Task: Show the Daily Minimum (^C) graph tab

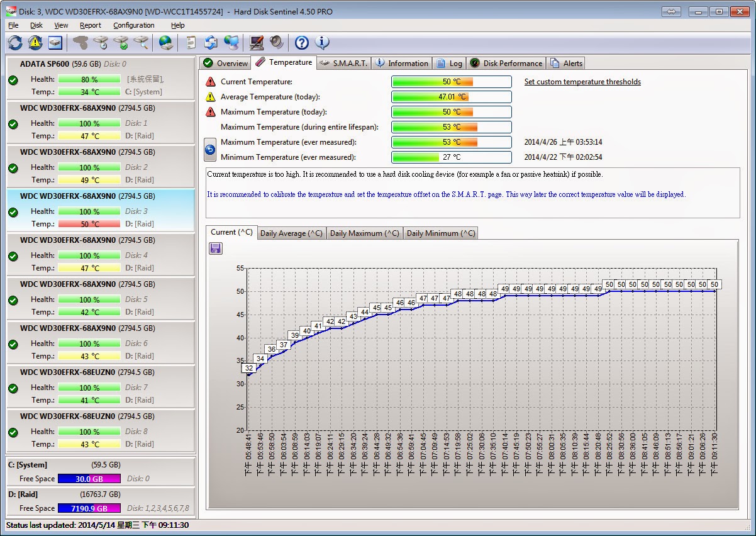Action: (x=441, y=233)
